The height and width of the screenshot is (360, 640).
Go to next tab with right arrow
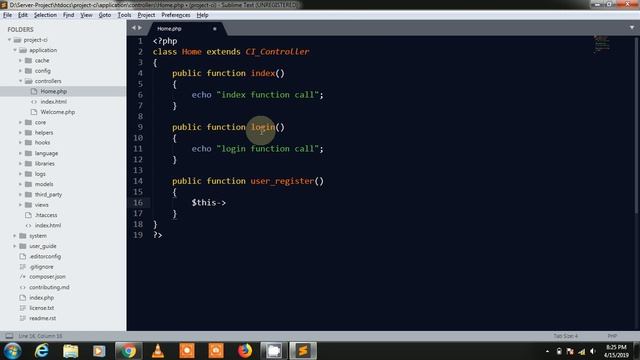[x=140, y=28]
